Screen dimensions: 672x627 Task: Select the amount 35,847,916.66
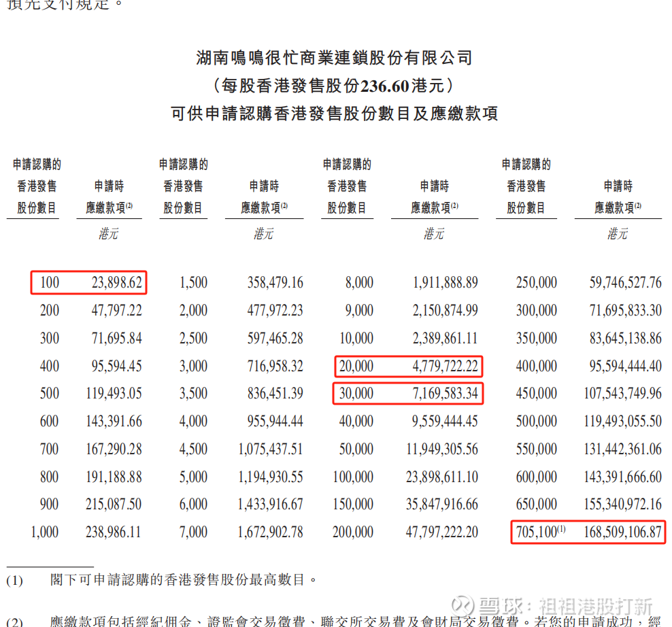(x=442, y=505)
